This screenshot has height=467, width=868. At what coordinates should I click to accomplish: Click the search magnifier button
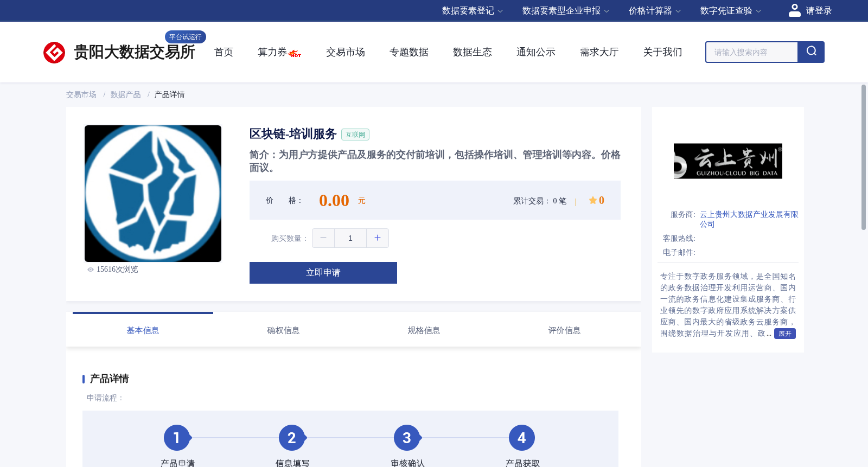tap(811, 52)
